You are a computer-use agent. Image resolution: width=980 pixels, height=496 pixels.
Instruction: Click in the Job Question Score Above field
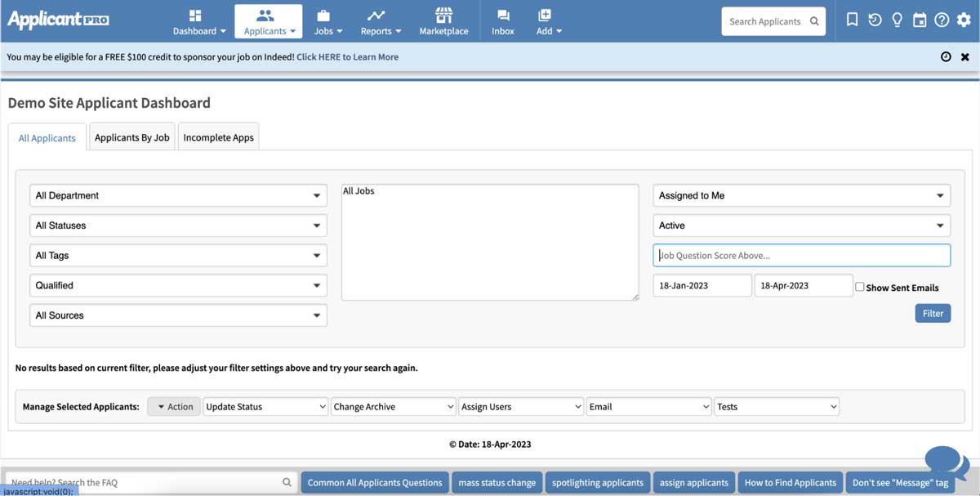[800, 255]
